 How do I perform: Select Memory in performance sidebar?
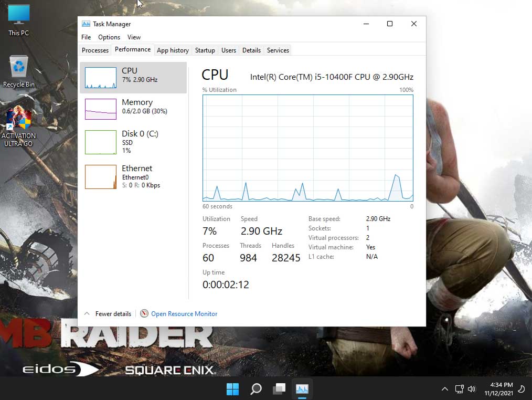[133, 109]
